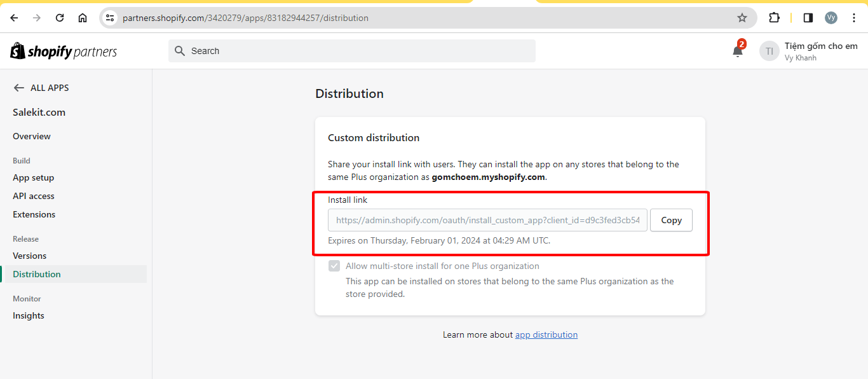Go back to ALL APPS
This screenshot has width=868, height=379.
click(41, 88)
